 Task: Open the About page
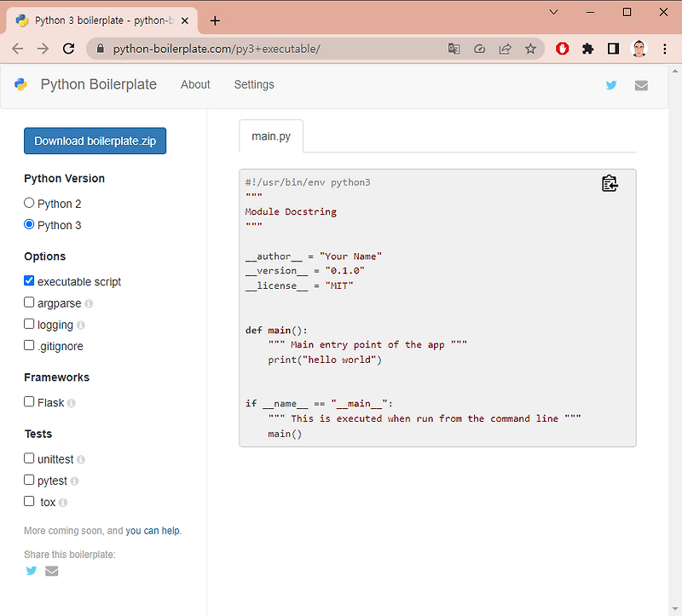coord(195,84)
